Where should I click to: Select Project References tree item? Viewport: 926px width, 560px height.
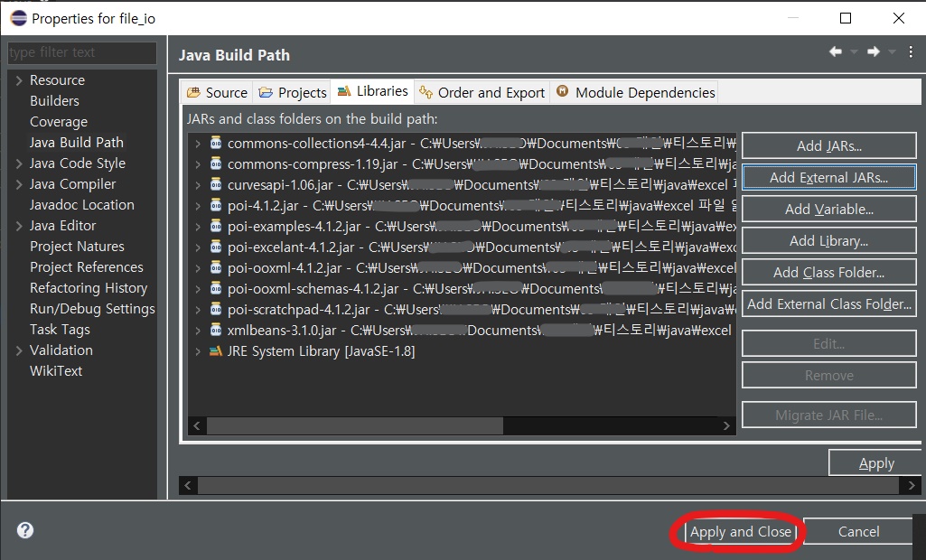tap(86, 267)
